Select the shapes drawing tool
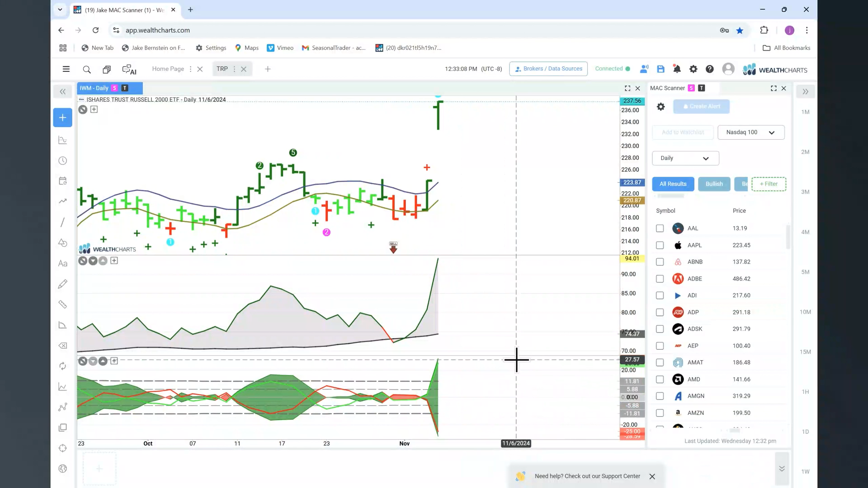The width and height of the screenshot is (868, 488). [63, 243]
